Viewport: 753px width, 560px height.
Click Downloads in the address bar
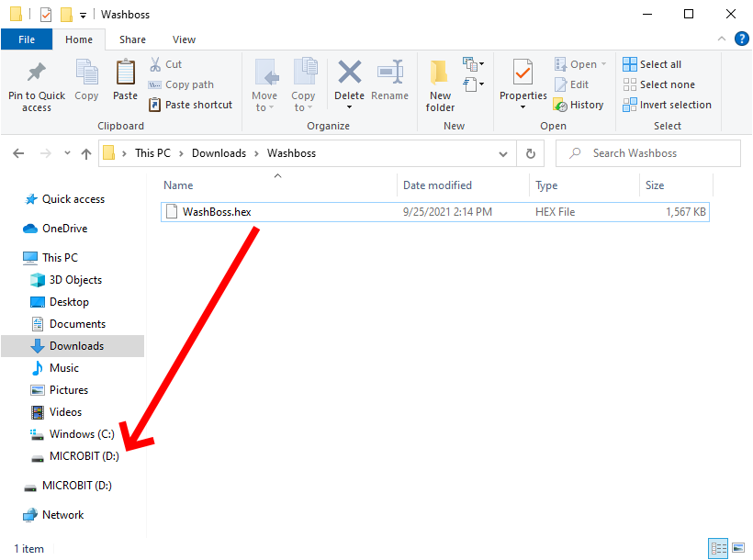(219, 153)
